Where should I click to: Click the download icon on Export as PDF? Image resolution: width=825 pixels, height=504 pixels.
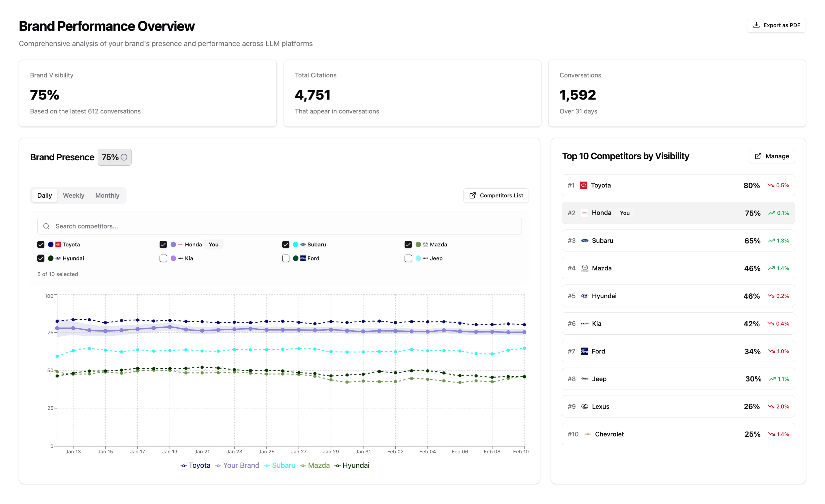[756, 25]
